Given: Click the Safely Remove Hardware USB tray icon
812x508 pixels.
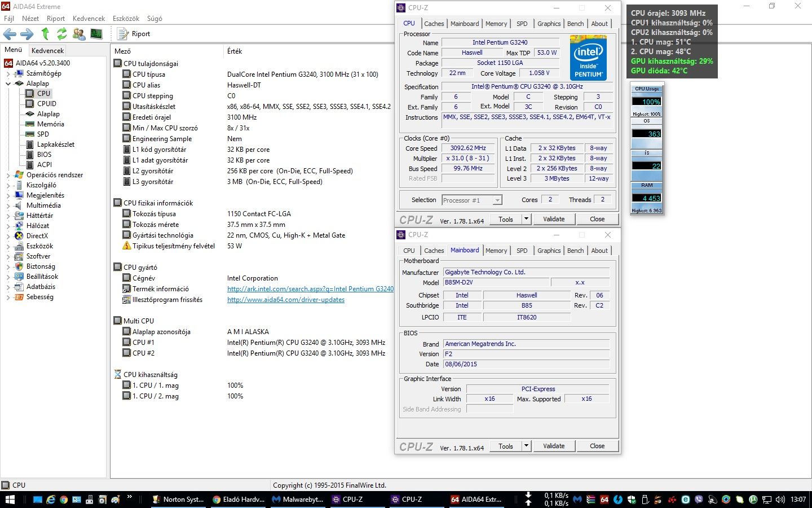Looking at the screenshot, I should (645, 500).
